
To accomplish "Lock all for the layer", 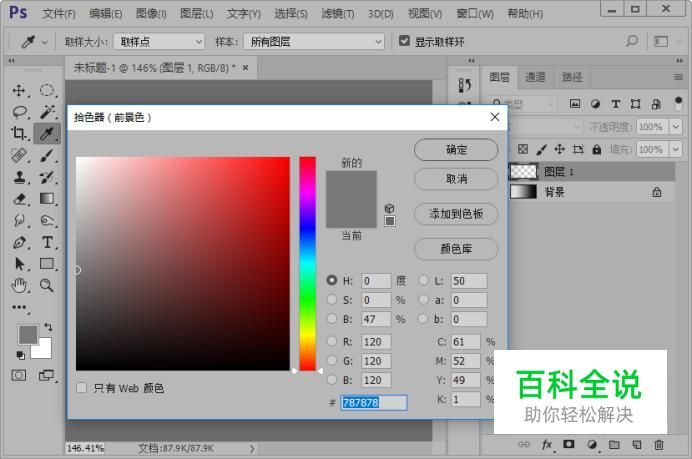I will [597, 149].
